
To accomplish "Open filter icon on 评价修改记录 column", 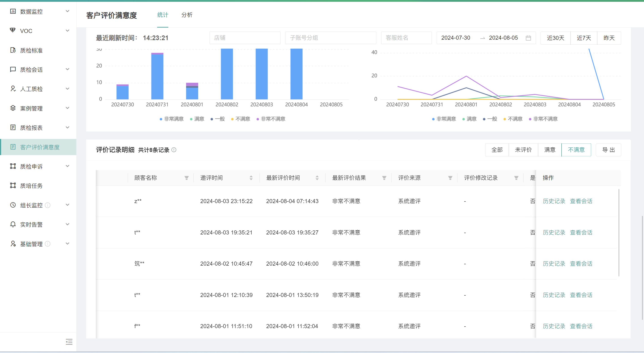I will (x=516, y=178).
